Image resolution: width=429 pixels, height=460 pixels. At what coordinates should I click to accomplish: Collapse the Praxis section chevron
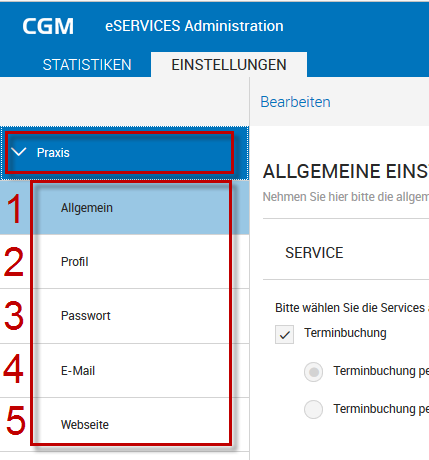click(19, 152)
